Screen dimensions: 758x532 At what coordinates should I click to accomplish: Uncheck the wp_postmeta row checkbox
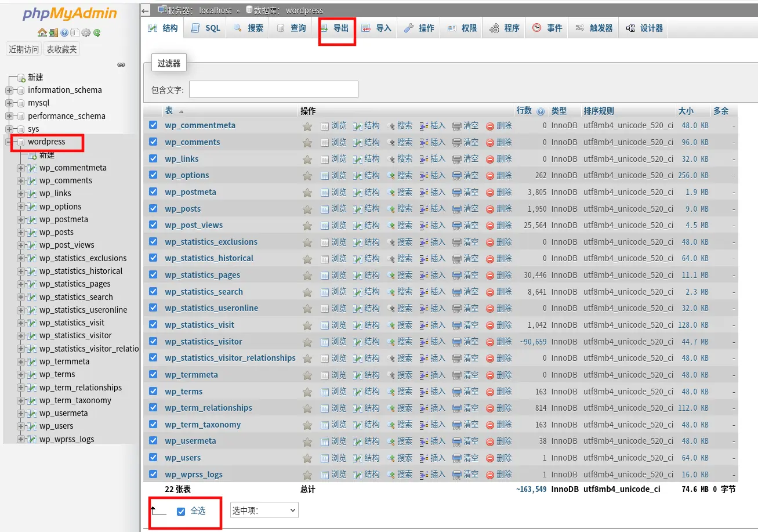coord(153,191)
